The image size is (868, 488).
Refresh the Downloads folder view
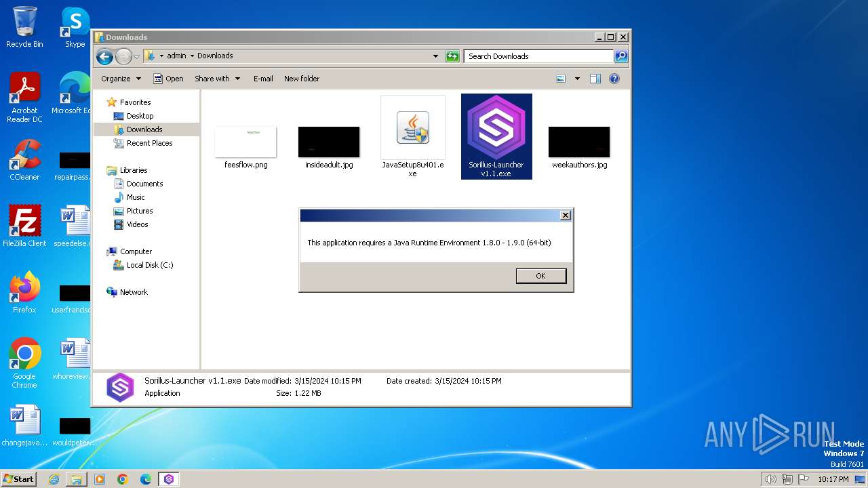452,56
